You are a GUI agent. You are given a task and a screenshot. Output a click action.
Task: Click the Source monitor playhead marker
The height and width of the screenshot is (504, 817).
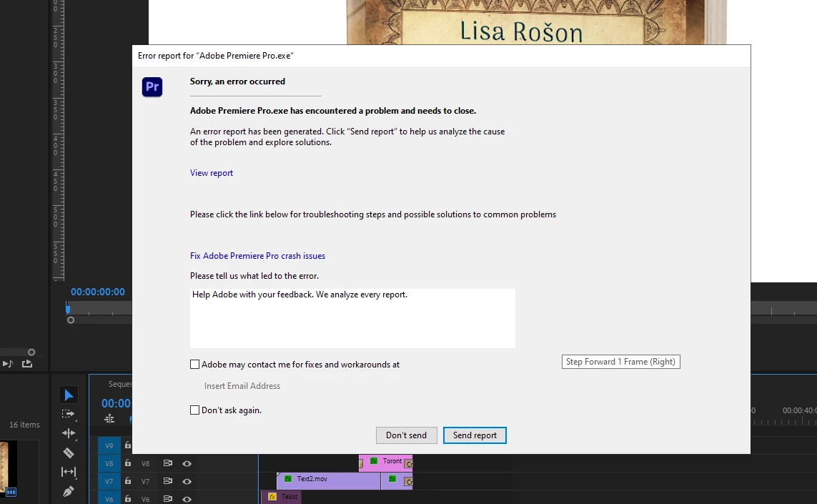[68, 309]
